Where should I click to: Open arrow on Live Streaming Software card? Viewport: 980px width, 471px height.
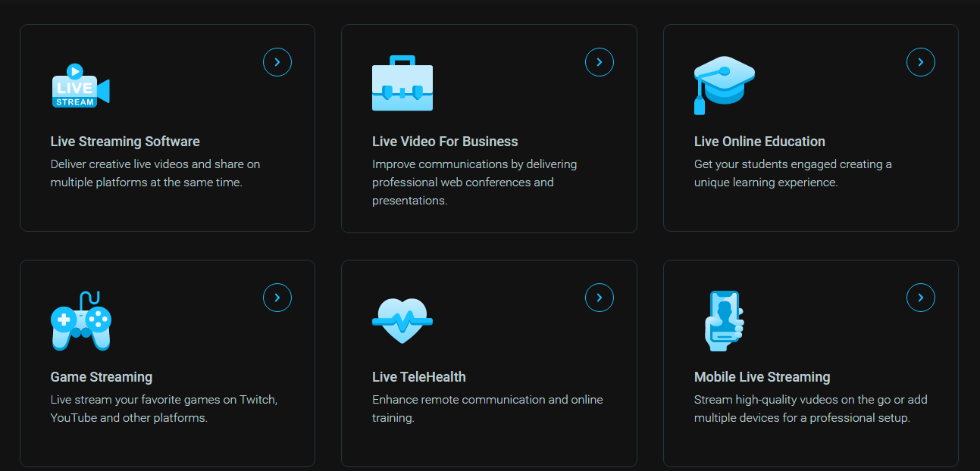pyautogui.click(x=277, y=62)
